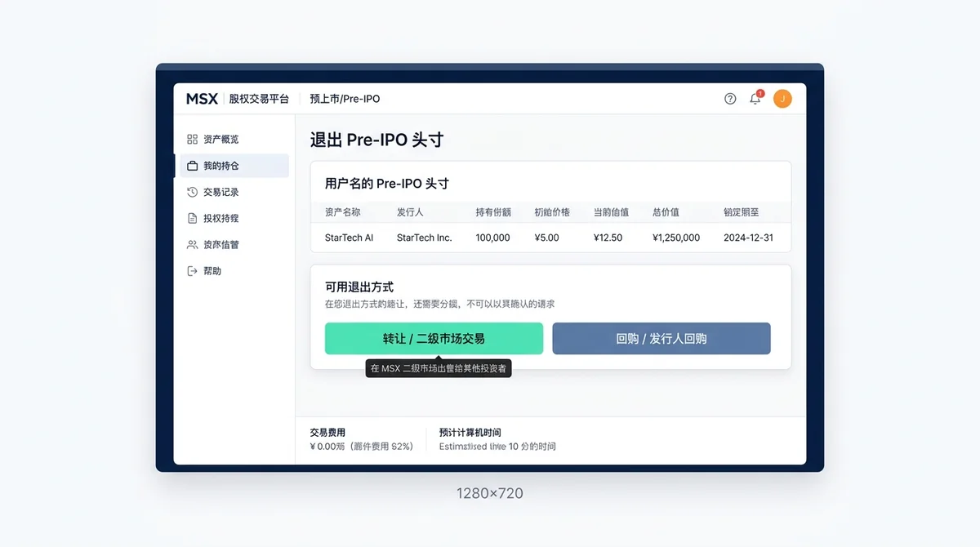Open the help question mark icon
This screenshot has width=980, height=547.
click(730, 99)
